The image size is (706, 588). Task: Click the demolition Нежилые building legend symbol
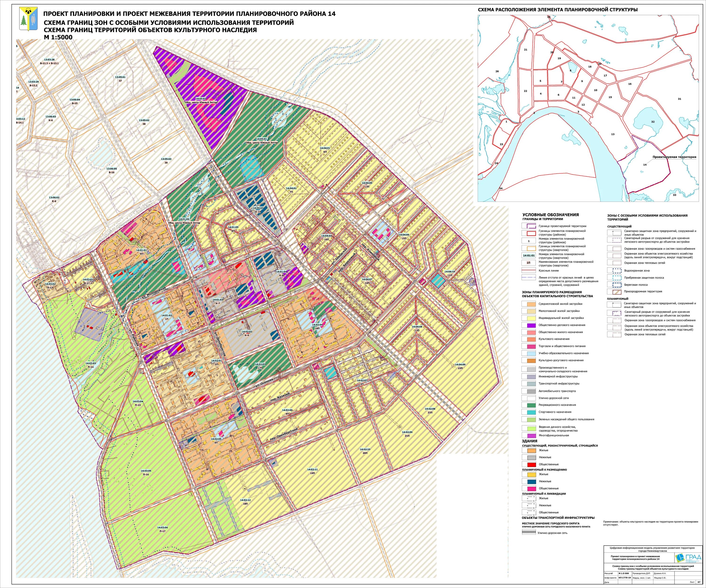529,505
